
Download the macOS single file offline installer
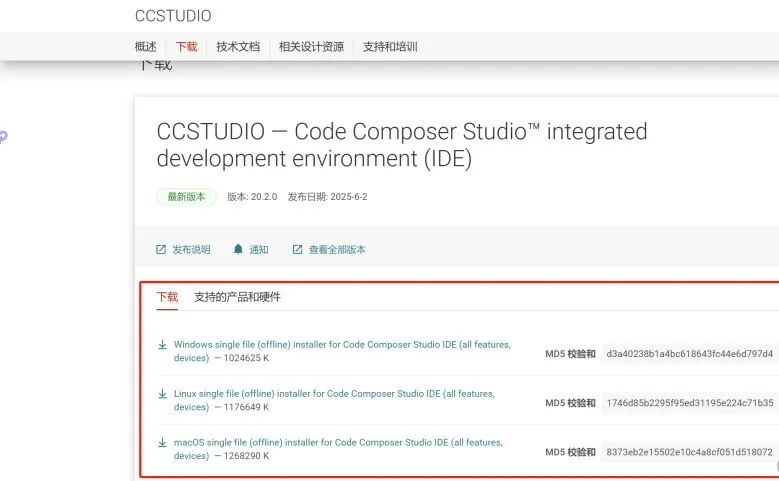tap(338, 449)
